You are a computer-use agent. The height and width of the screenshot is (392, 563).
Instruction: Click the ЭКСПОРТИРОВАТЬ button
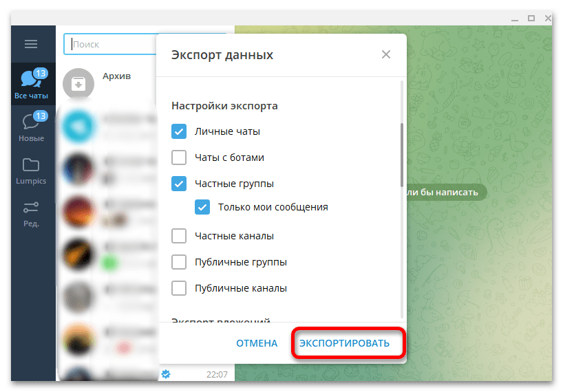pyautogui.click(x=345, y=343)
